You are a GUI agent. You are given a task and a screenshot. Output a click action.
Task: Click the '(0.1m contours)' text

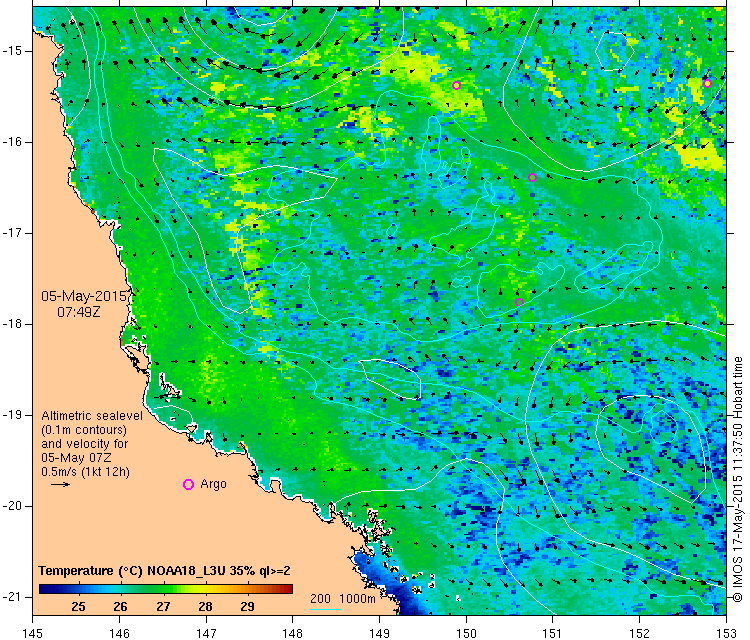click(84, 430)
